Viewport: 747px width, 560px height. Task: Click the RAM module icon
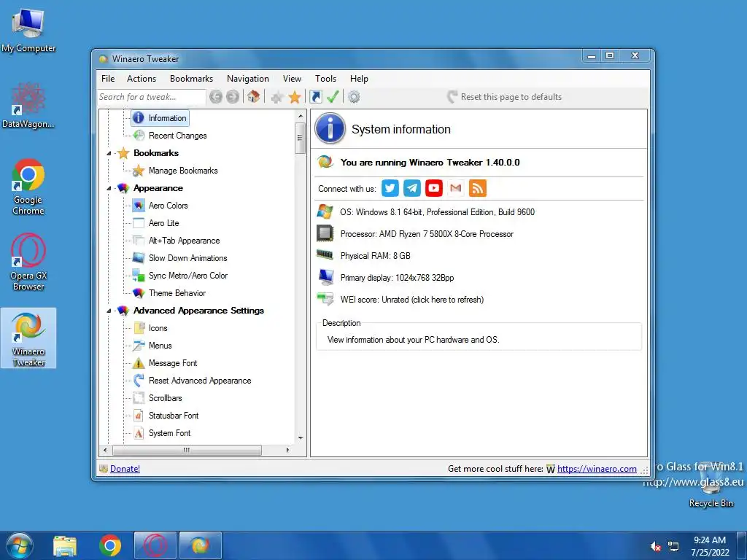325,254
